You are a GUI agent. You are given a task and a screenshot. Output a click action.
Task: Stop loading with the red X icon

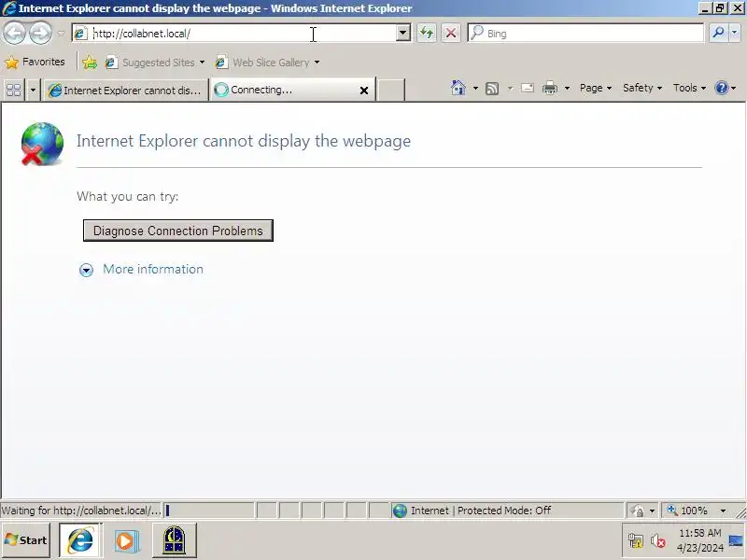(451, 34)
